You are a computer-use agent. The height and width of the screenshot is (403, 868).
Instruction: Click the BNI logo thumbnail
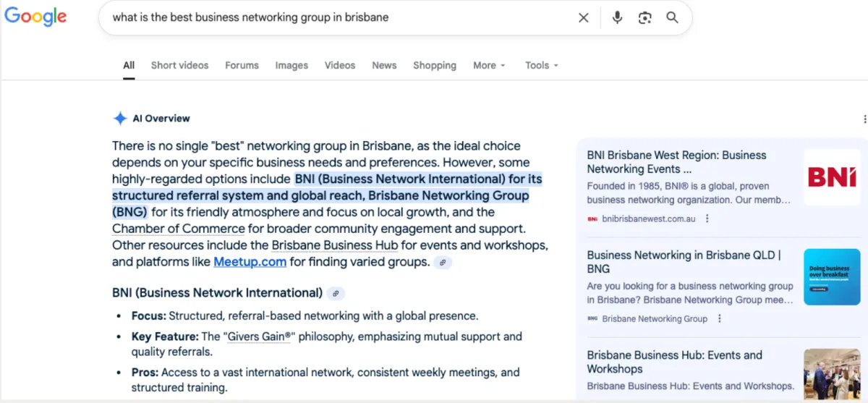[832, 177]
